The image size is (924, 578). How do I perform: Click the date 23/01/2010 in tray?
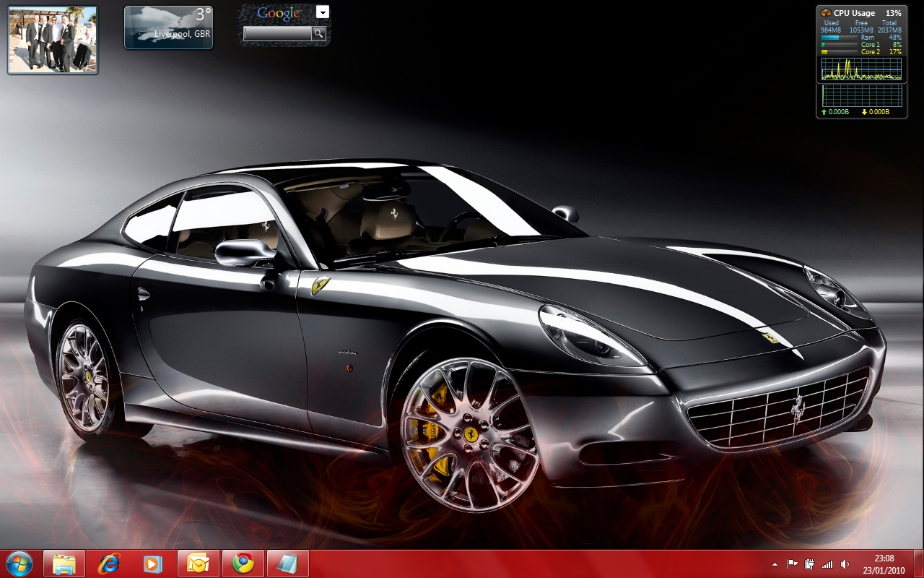click(x=884, y=569)
